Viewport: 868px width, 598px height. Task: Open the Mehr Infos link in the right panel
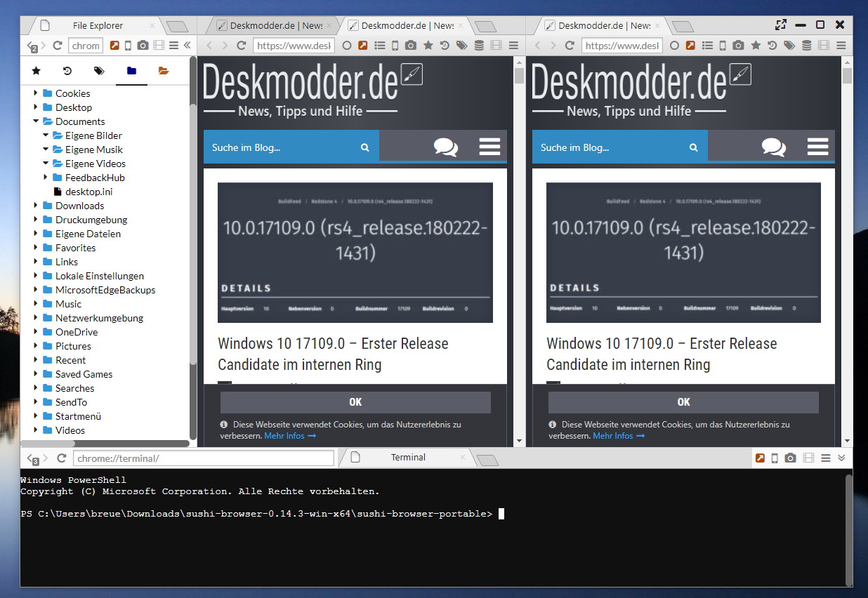[619, 436]
